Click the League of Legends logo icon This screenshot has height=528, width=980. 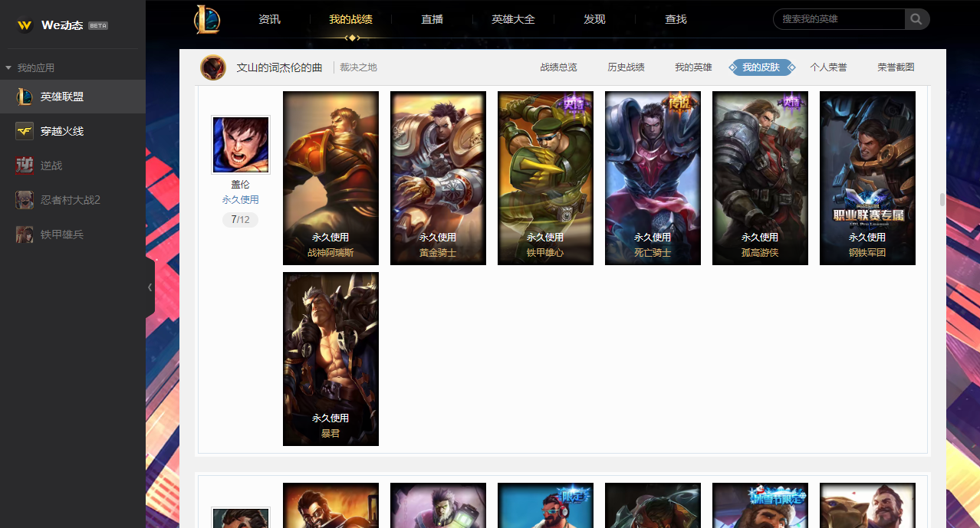206,19
